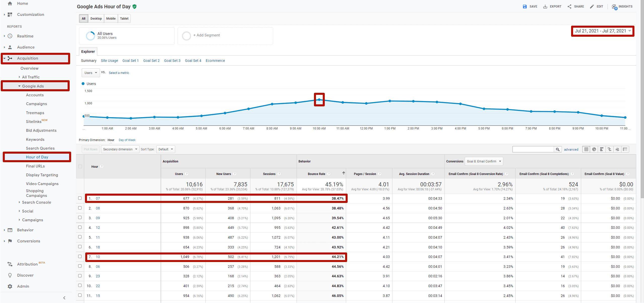Click the Realtime clock icon

10,36
